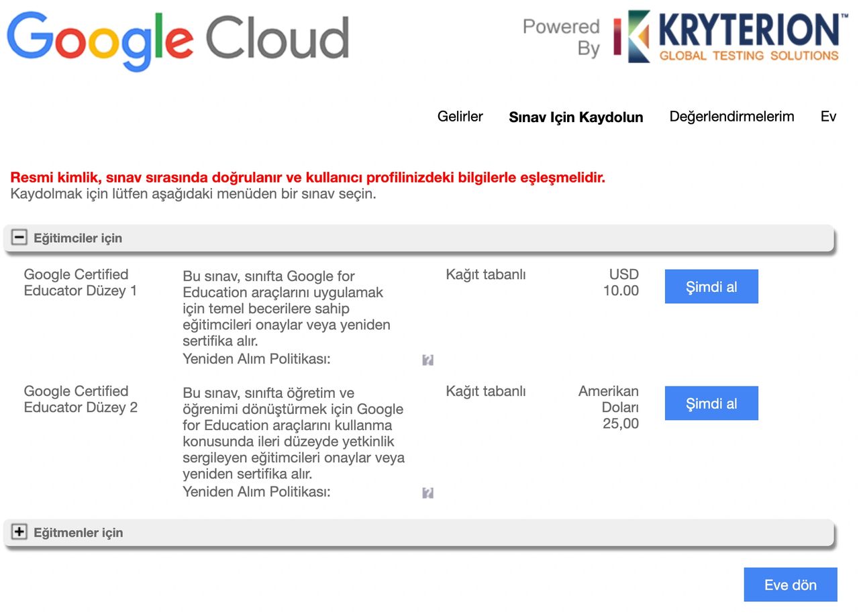
Task: Expand the Eğitmenler için section via plus icon
Action: (19, 532)
